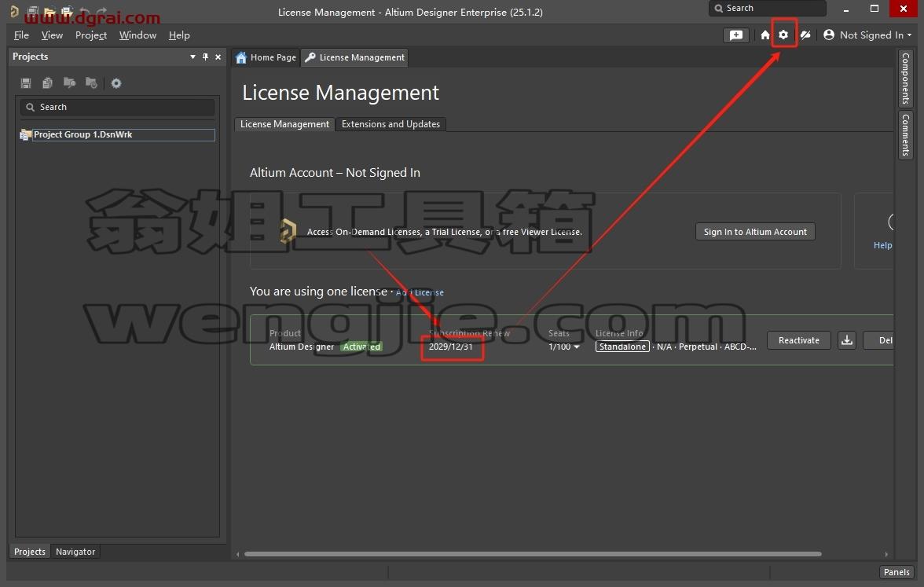Pin the Projects panel

[205, 57]
